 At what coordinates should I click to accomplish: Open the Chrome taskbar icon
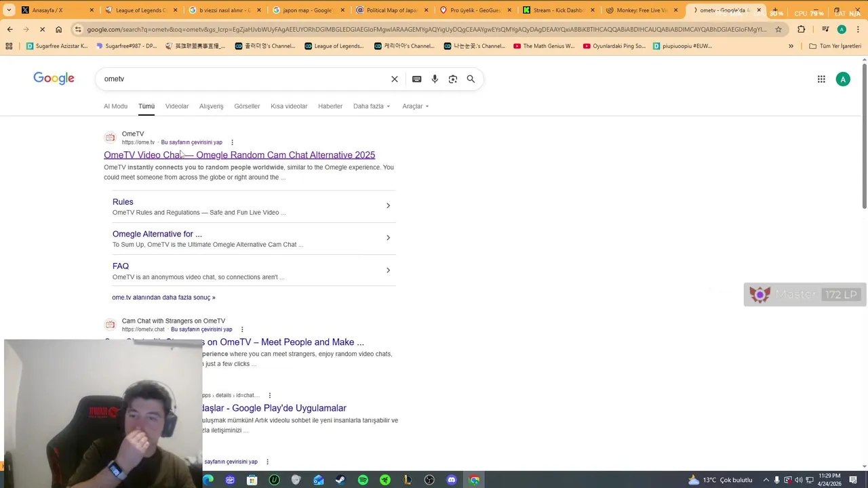(474, 480)
